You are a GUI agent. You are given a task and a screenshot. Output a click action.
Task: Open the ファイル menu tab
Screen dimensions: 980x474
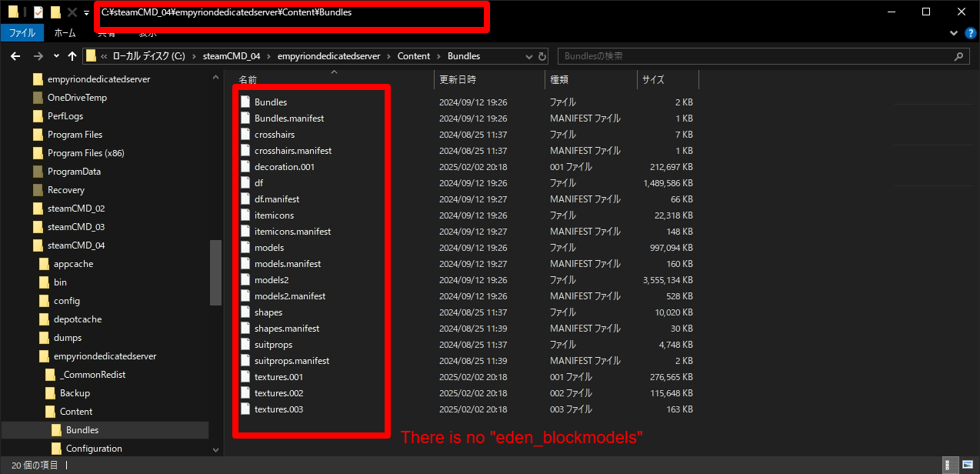[22, 33]
